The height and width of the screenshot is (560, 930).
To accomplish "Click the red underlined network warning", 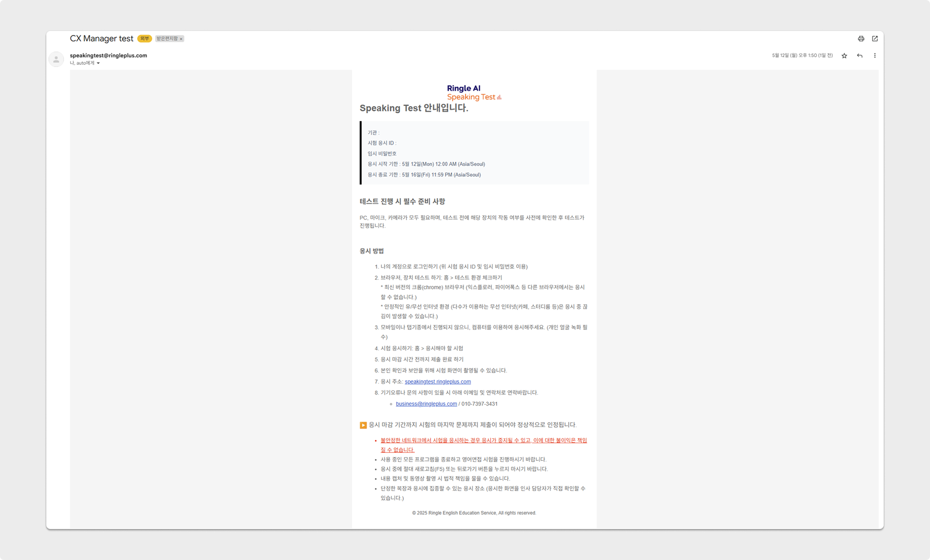I will (x=483, y=441).
